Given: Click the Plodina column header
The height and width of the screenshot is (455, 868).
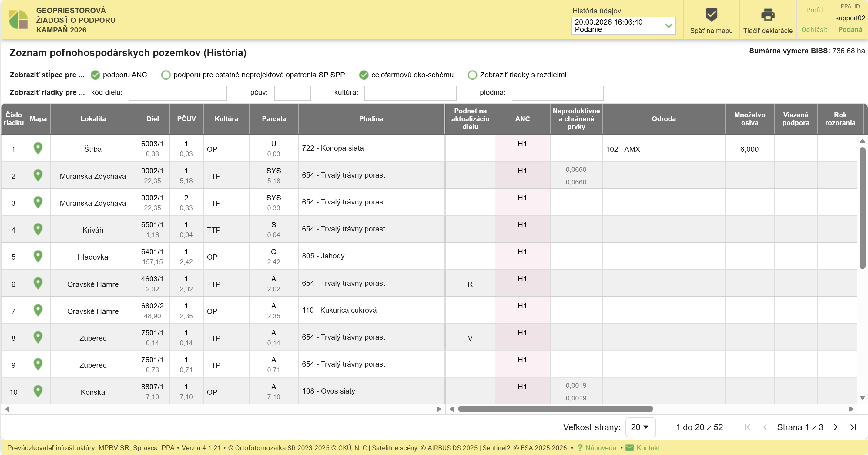Looking at the screenshot, I should 371,119.
